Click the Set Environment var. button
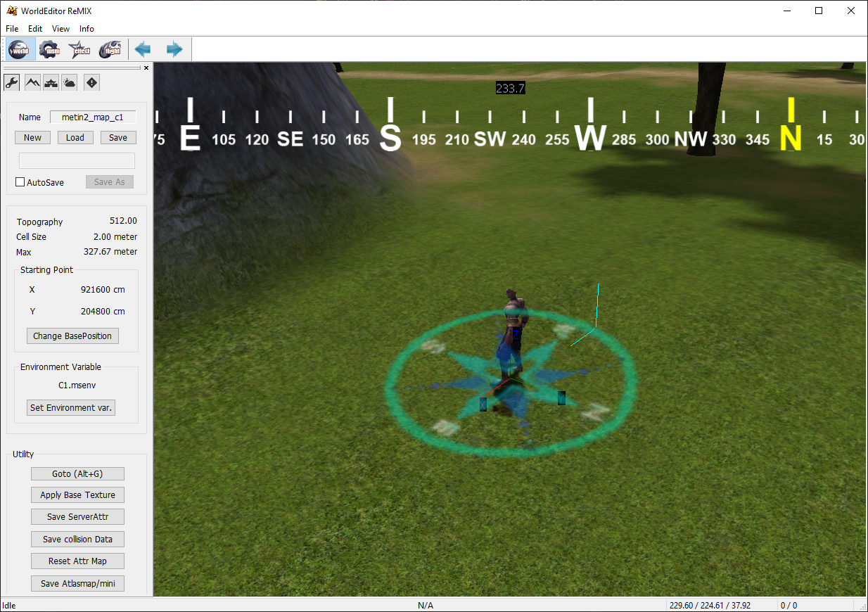 pos(71,407)
